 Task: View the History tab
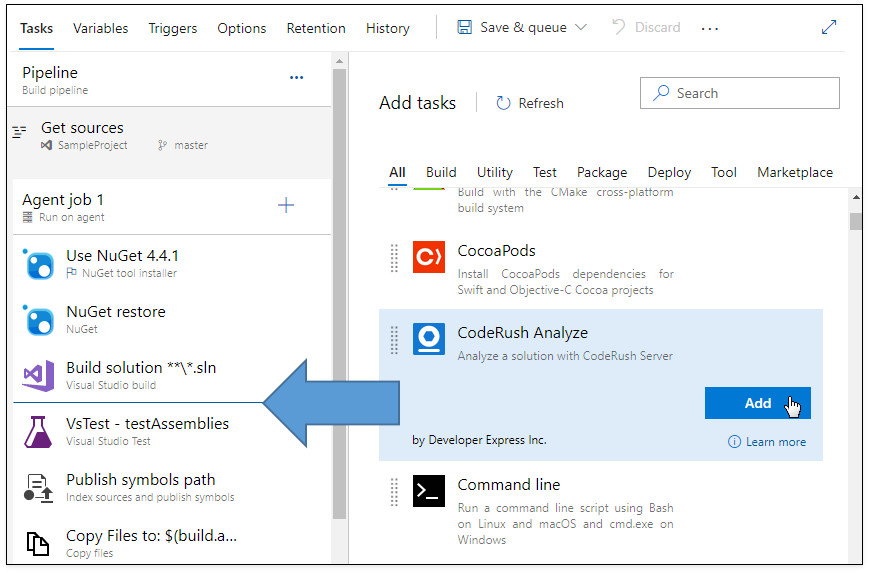387,28
